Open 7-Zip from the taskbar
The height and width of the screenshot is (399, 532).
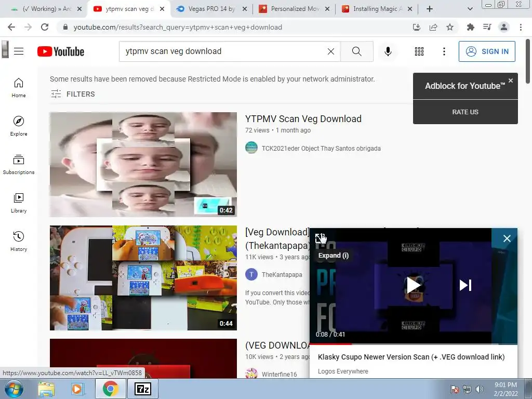tap(143, 389)
